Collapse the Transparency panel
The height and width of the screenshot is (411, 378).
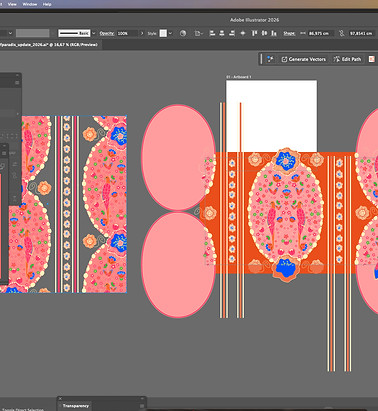[x=142, y=398]
